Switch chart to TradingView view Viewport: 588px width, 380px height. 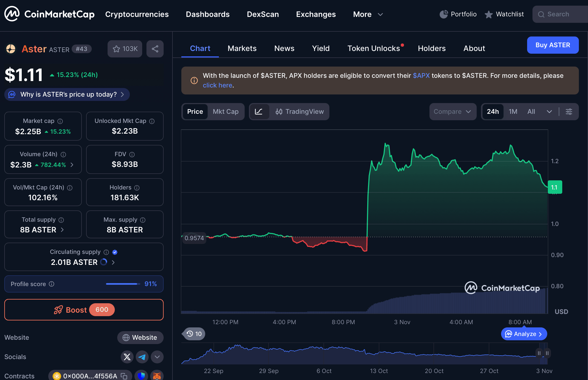(x=300, y=112)
